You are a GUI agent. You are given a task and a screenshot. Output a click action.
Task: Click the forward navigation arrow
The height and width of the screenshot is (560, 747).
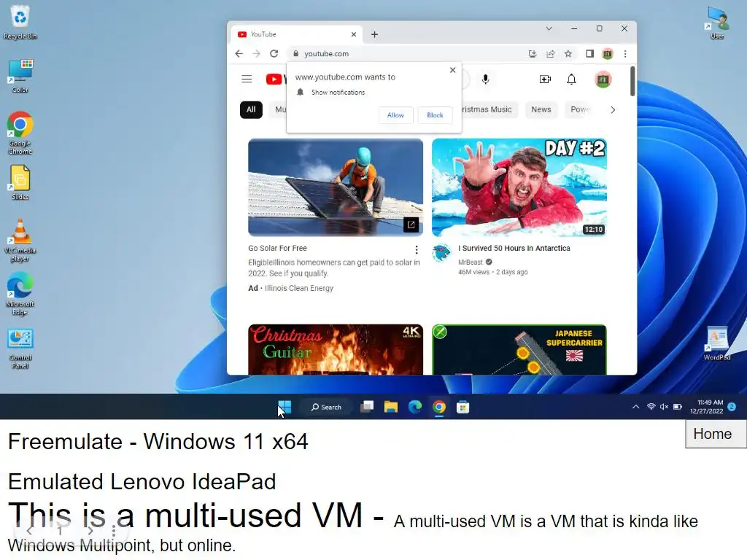(x=256, y=54)
